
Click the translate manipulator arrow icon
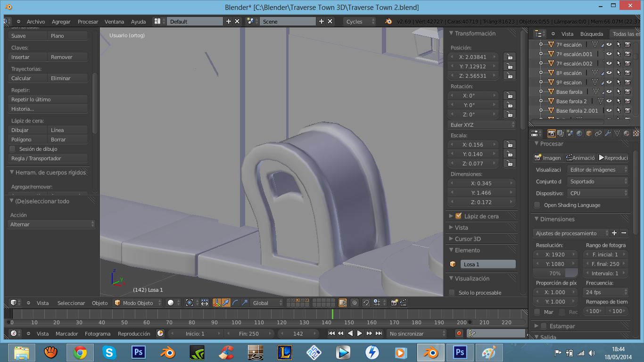(226, 303)
